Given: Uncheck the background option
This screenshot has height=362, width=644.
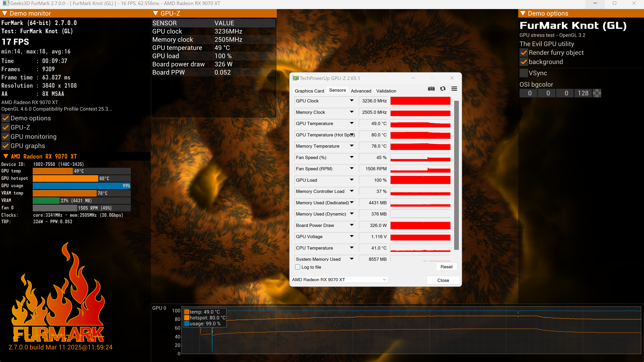Looking at the screenshot, I should point(523,62).
